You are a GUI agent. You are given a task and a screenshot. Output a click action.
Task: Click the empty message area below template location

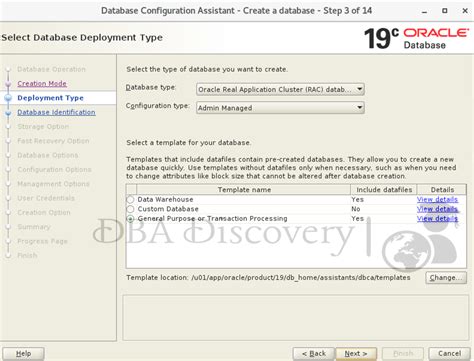296,318
